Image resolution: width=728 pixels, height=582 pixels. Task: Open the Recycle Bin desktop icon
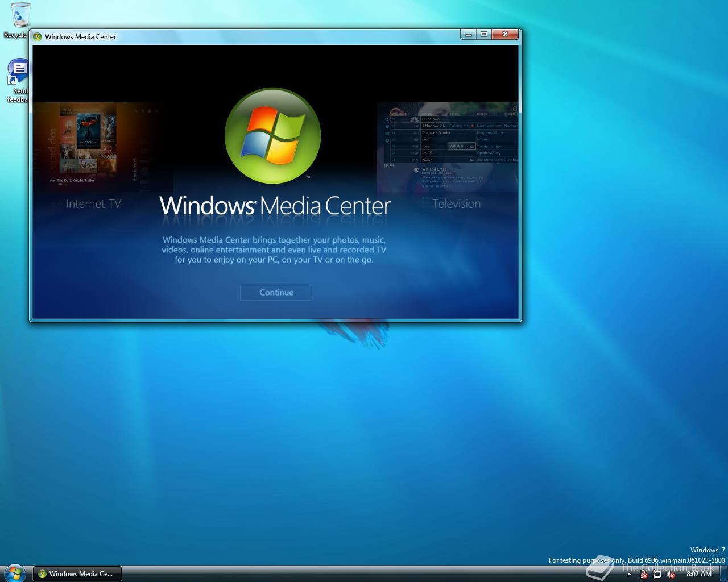pos(17,20)
